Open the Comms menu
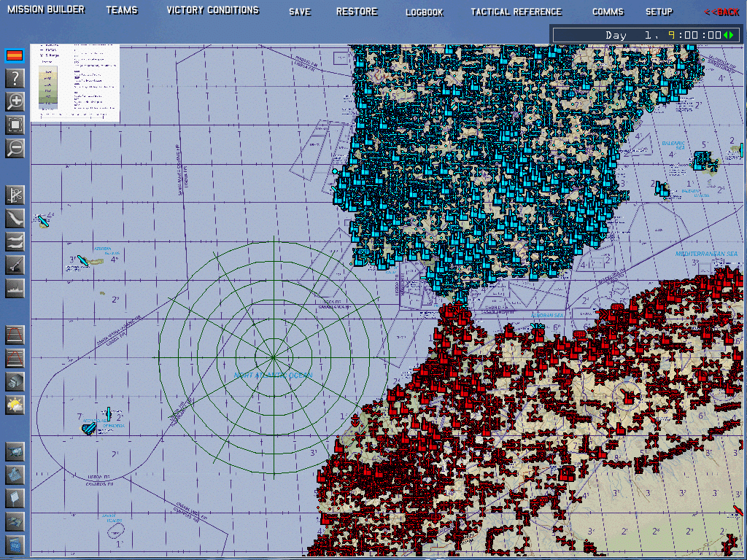Viewport: 747px width, 560px height. 608,12
